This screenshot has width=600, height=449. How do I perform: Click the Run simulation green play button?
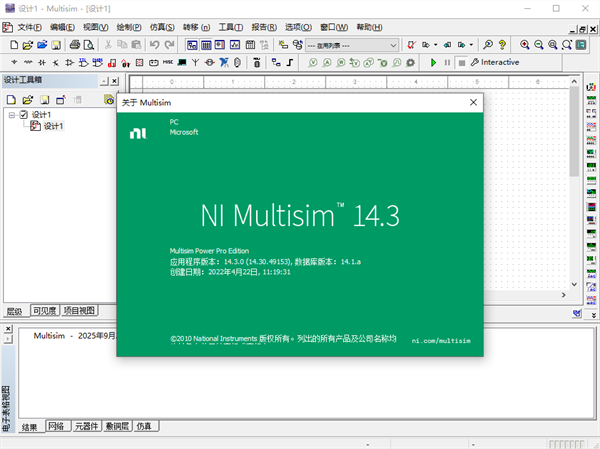pyautogui.click(x=434, y=62)
